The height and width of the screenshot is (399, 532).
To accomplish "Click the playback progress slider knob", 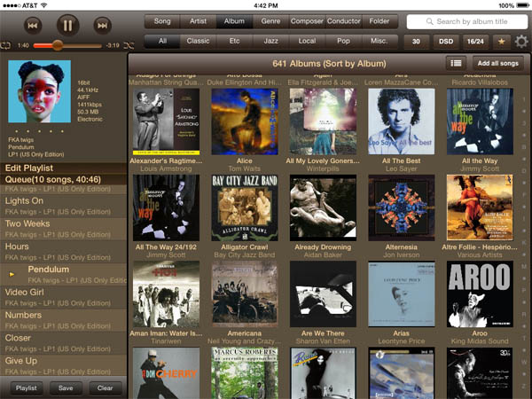I will click(x=58, y=45).
